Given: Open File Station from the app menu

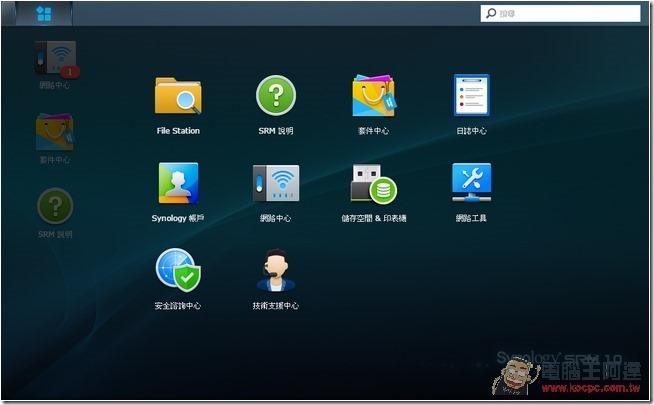Looking at the screenshot, I should coord(178,96).
